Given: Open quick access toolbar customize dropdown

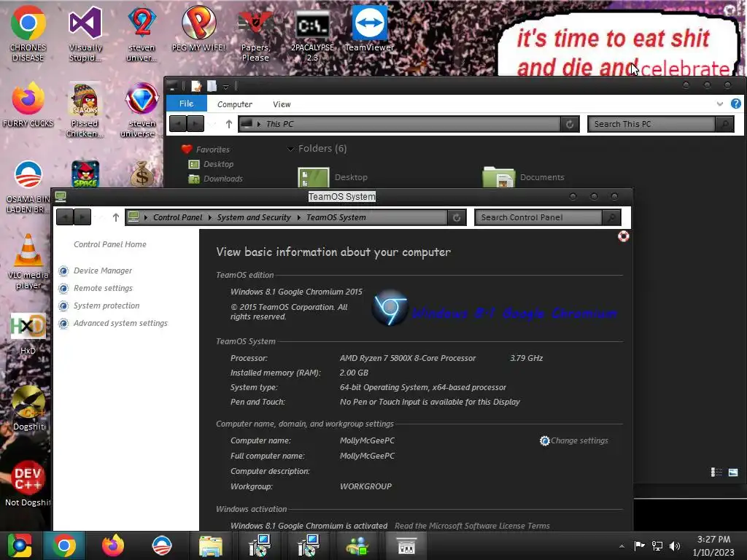Looking at the screenshot, I should 226,86.
